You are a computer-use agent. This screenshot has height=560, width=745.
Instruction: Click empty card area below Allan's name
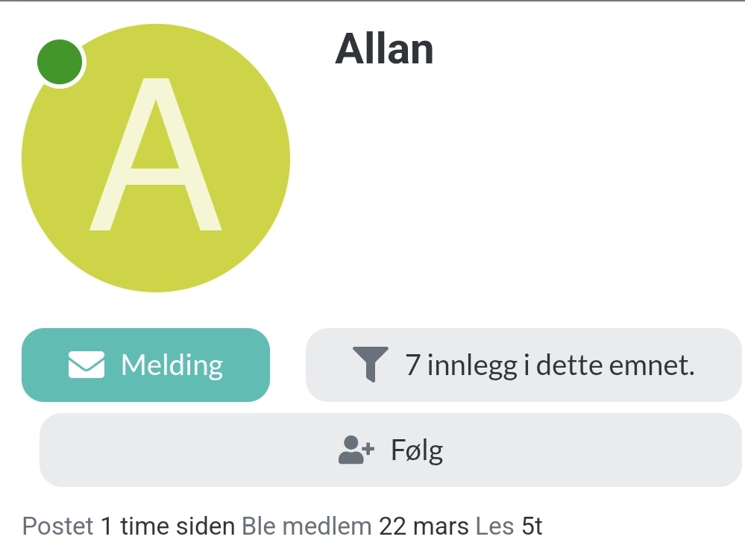(x=523, y=190)
